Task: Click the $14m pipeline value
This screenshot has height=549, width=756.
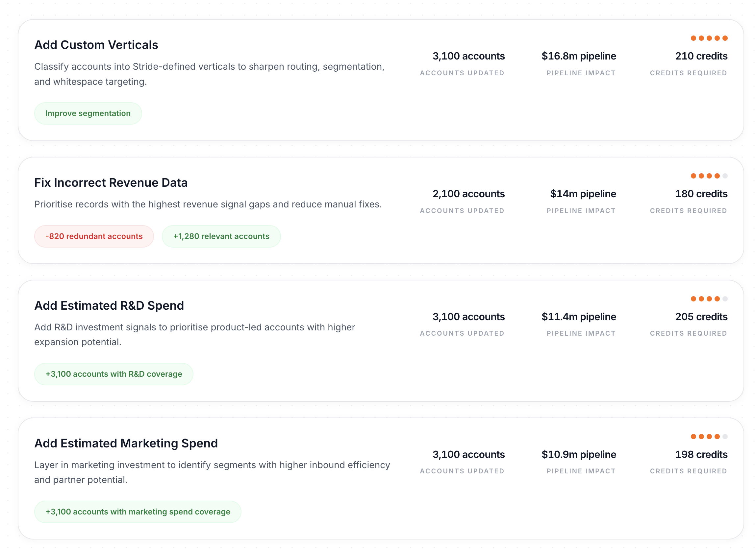Action: [583, 194]
